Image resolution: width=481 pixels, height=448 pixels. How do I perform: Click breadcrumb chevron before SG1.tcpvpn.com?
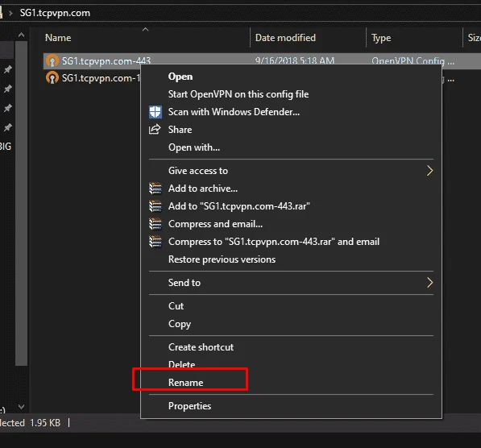pos(10,13)
